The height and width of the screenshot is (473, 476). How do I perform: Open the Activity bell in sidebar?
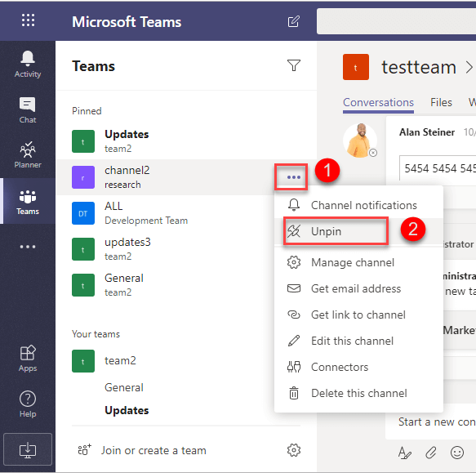coord(28,64)
